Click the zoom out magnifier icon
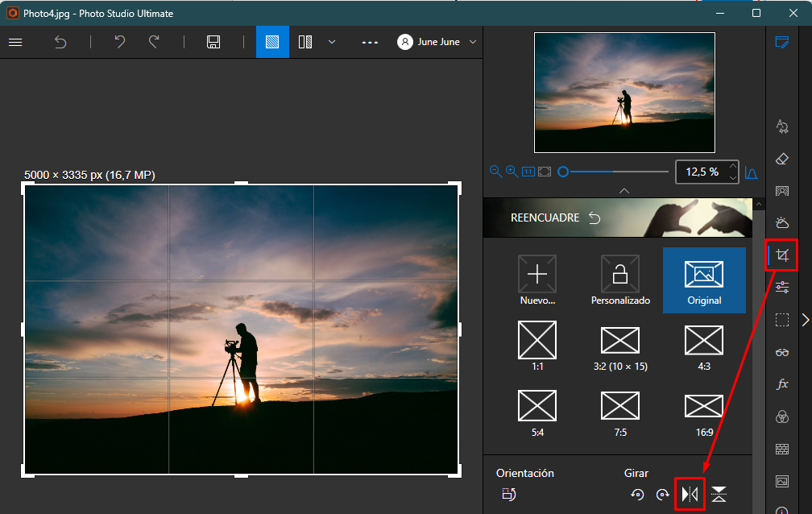This screenshot has height=514, width=812. point(495,172)
